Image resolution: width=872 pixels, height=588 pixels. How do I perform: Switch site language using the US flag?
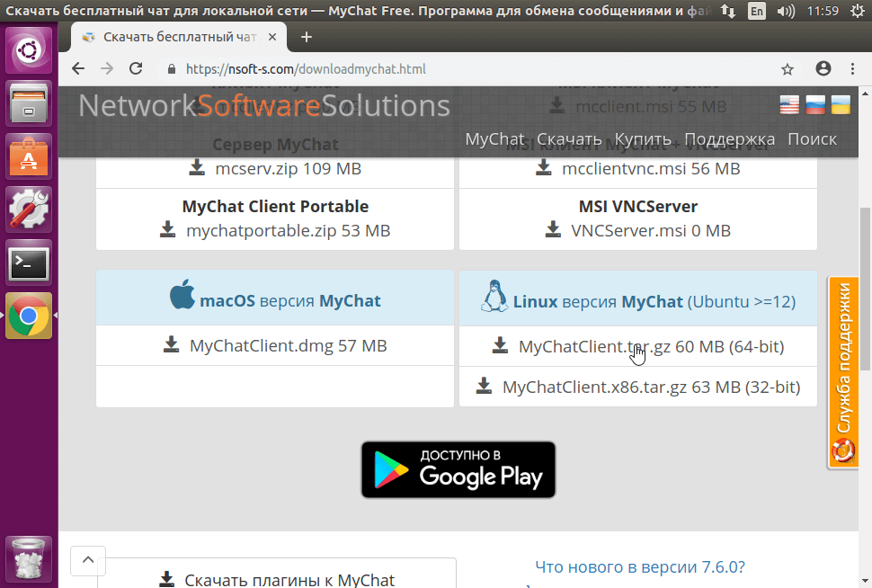click(788, 104)
